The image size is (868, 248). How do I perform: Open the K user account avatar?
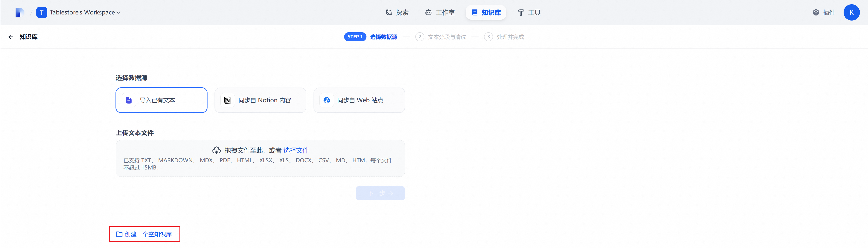[x=851, y=12]
